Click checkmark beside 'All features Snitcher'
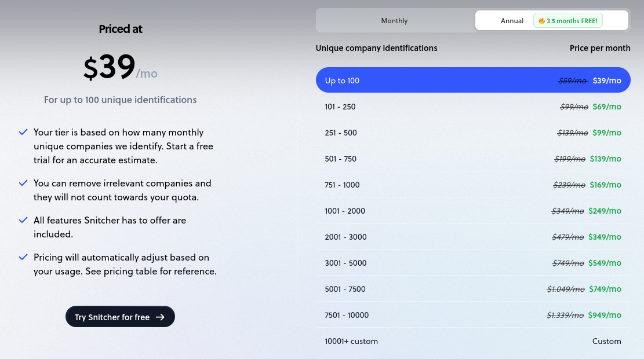Image resolution: width=644 pixels, height=359 pixels. (23, 221)
